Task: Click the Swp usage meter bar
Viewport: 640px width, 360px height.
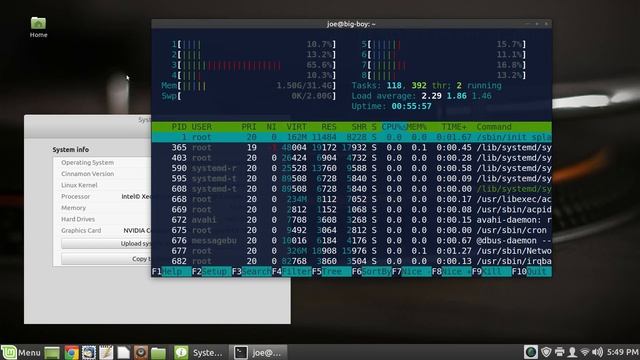Action: tap(249, 96)
